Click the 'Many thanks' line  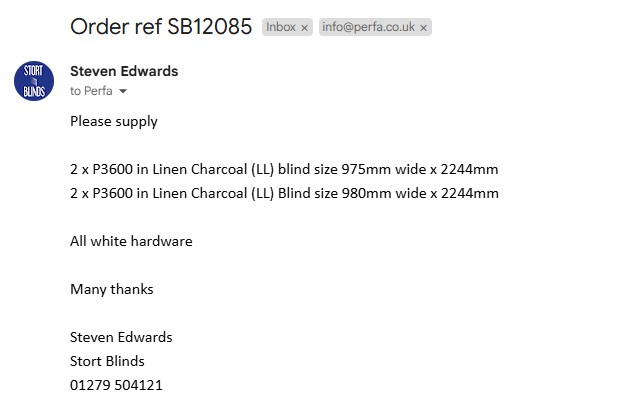click(x=112, y=289)
